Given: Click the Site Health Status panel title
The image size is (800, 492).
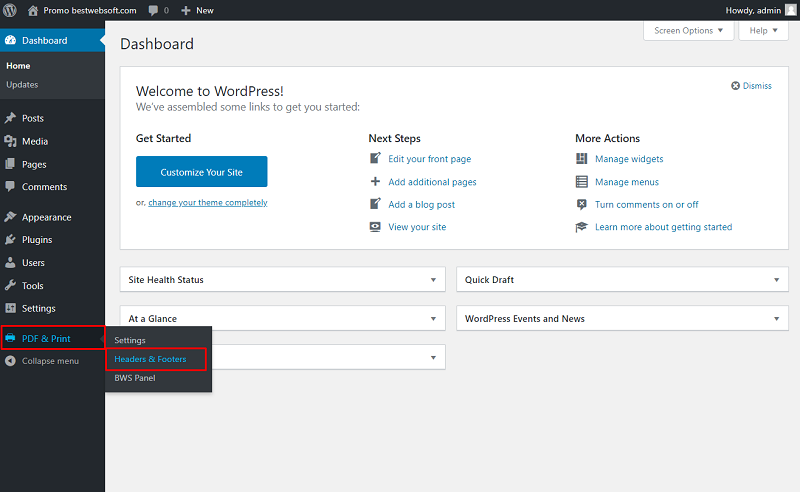Looking at the screenshot, I should (x=166, y=280).
